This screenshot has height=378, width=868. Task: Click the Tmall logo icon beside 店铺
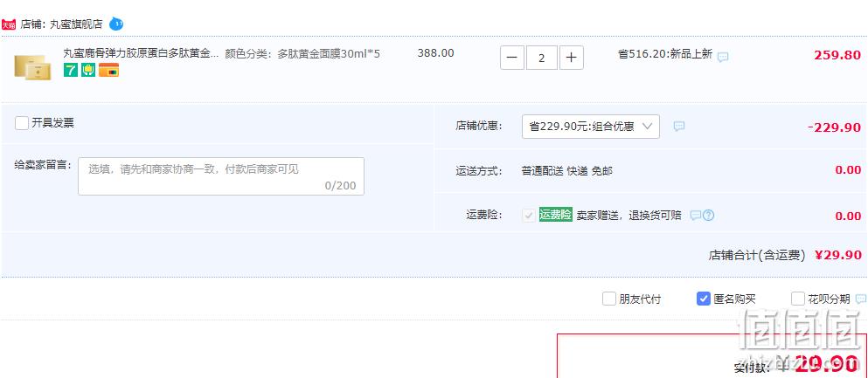coord(9,24)
